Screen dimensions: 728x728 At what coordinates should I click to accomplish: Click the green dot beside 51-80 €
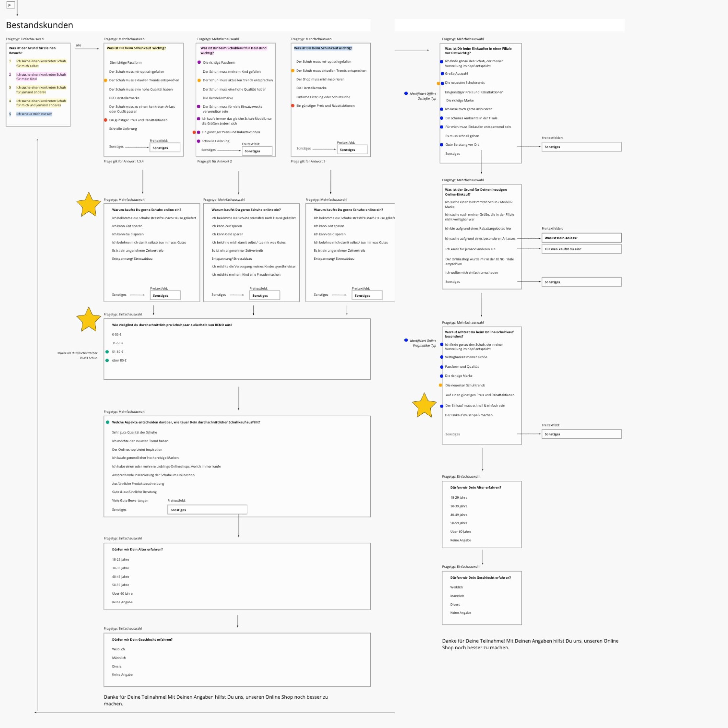pos(107,352)
